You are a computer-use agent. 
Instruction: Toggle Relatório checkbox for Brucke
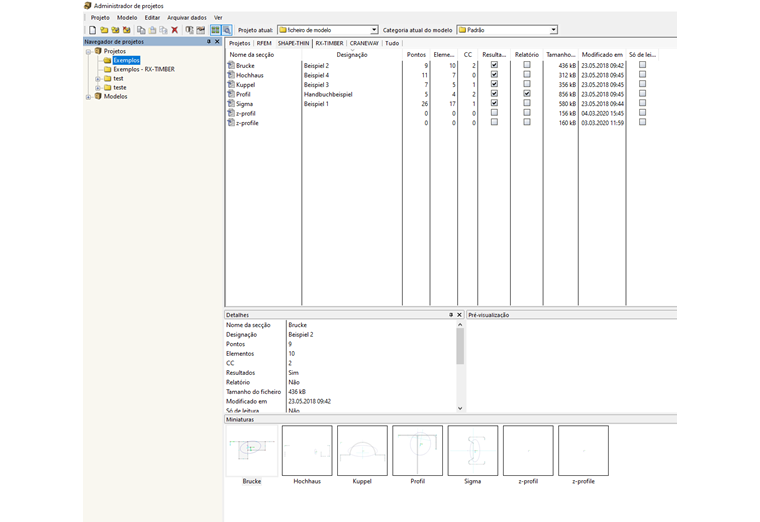pos(527,64)
